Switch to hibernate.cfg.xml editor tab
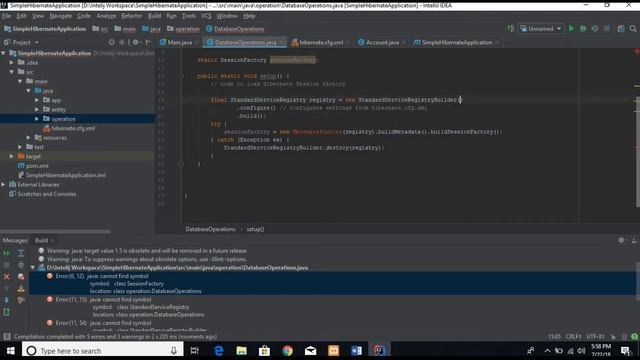This screenshot has width=640, height=360. tap(320, 42)
